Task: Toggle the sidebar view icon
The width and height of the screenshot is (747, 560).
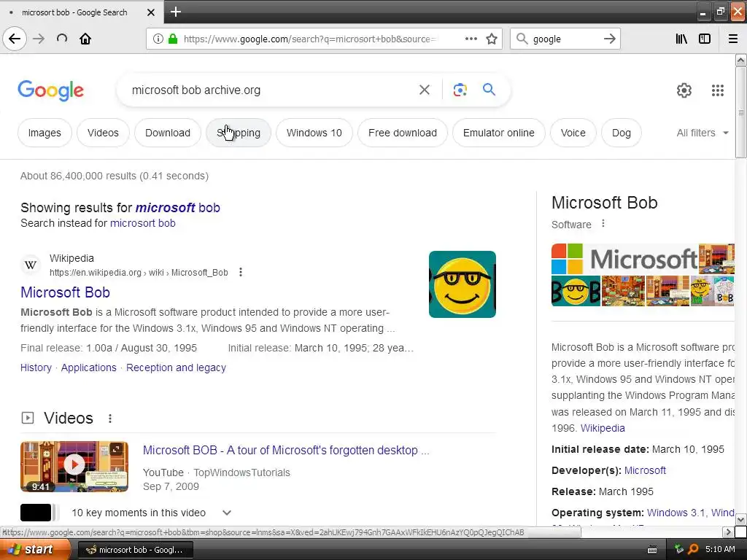Action: [x=705, y=39]
